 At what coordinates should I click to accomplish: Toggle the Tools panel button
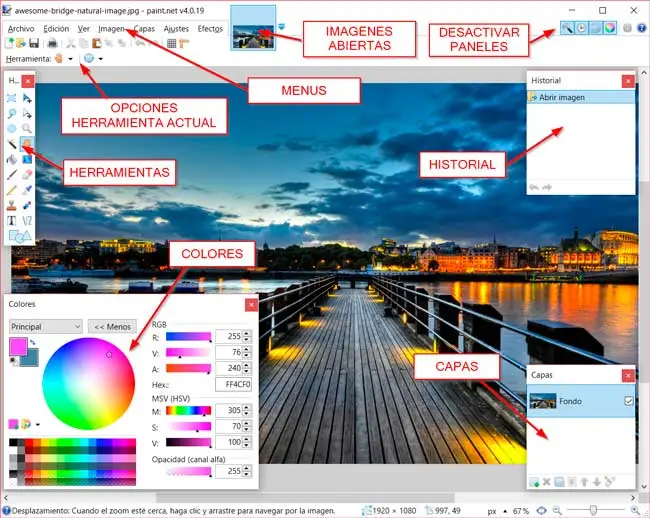568,28
